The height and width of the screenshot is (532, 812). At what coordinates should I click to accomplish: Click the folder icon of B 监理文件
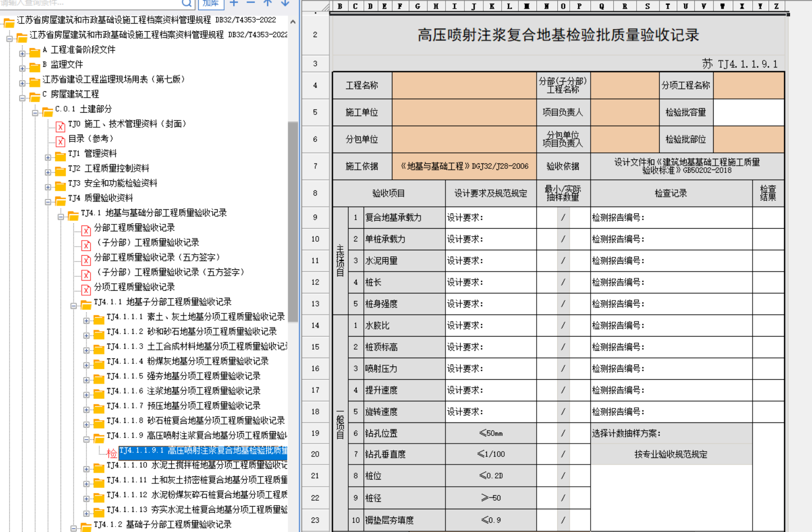35,67
